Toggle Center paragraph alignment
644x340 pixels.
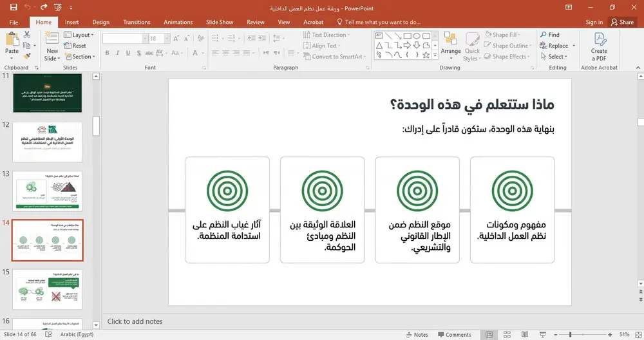pyautogui.click(x=225, y=53)
